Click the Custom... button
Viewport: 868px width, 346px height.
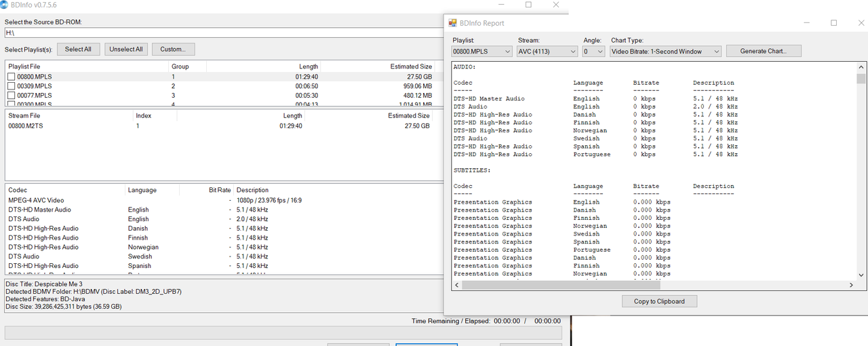[174, 49]
